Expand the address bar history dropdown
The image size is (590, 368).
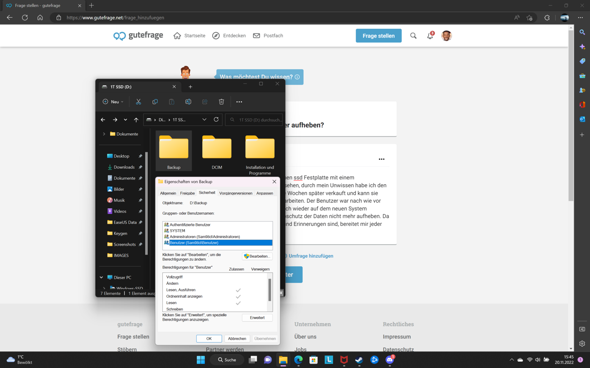tap(204, 119)
